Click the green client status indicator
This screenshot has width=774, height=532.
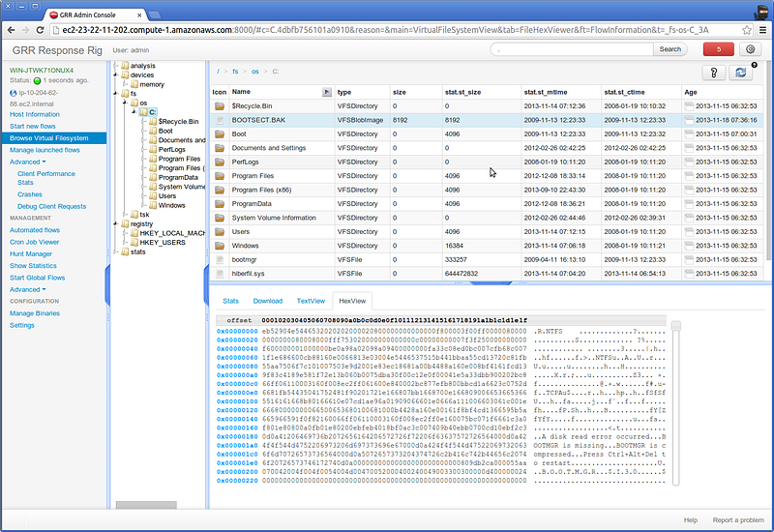click(37, 80)
